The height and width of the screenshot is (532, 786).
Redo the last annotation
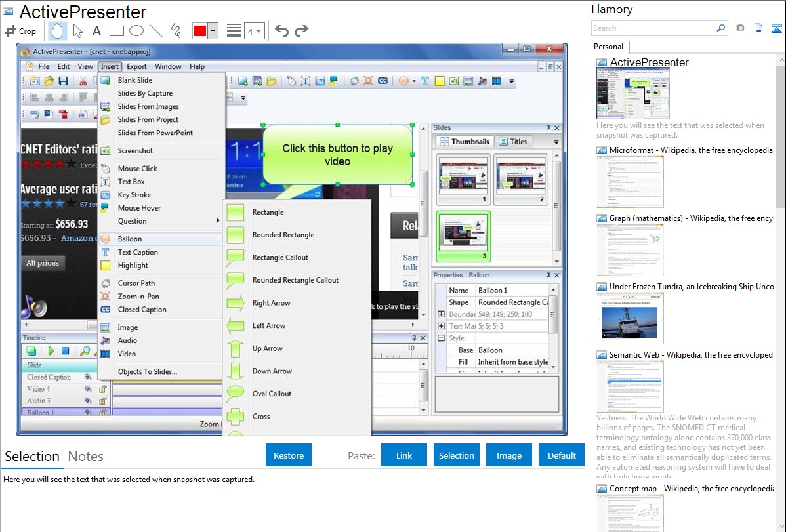[x=301, y=31]
